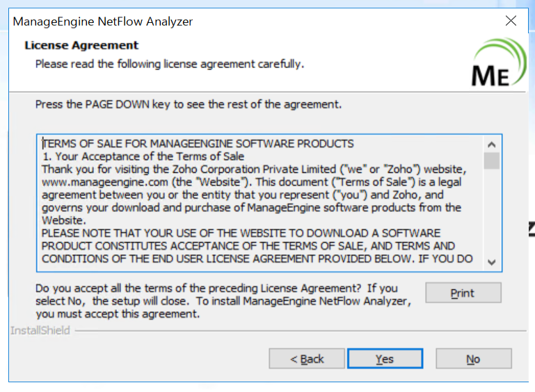Image resolution: width=535 pixels, height=392 pixels.
Task: Close the NetFlow Analyzer installer window
Action: (511, 21)
